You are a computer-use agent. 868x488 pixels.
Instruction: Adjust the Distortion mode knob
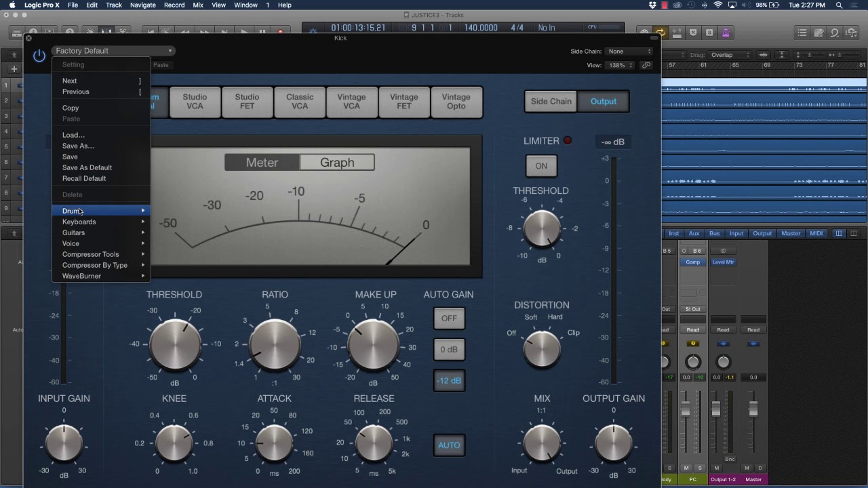click(542, 349)
